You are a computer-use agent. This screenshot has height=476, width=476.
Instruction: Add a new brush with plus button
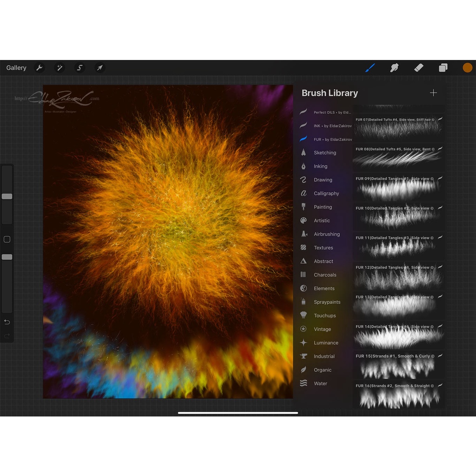coord(433,93)
